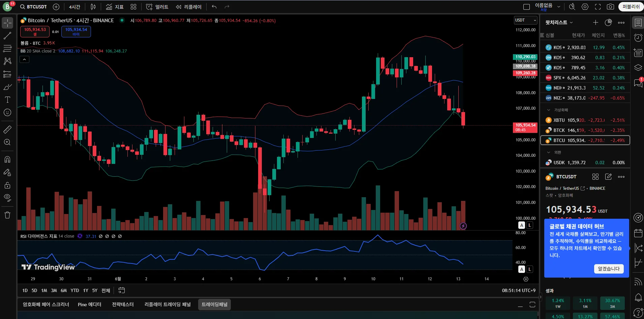
Task: Start bar 리플레이 replay mode
Action: (189, 7)
